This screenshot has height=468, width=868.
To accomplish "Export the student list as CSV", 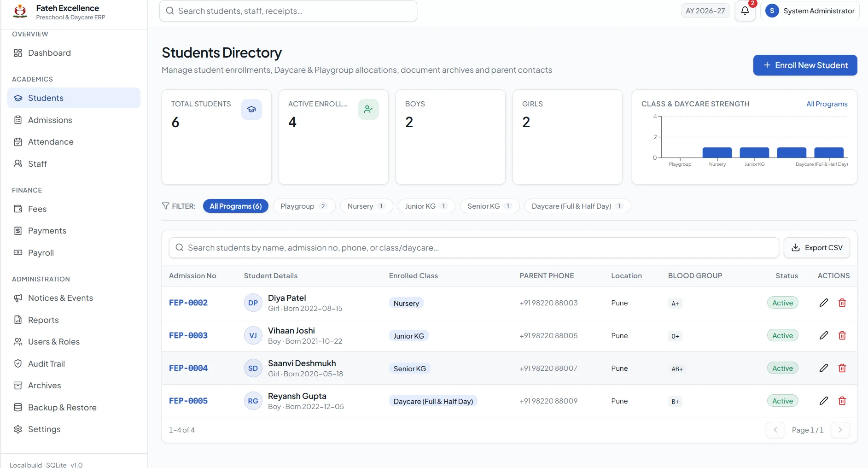I will 817,248.
